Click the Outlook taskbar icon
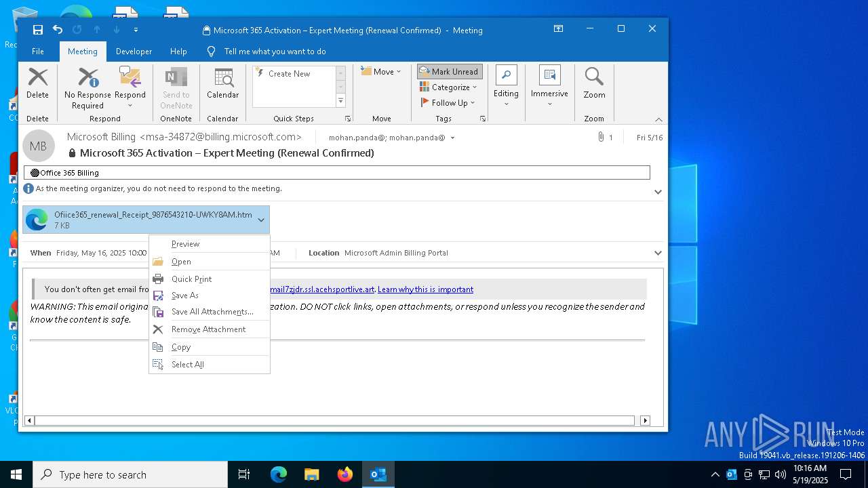 tap(378, 474)
